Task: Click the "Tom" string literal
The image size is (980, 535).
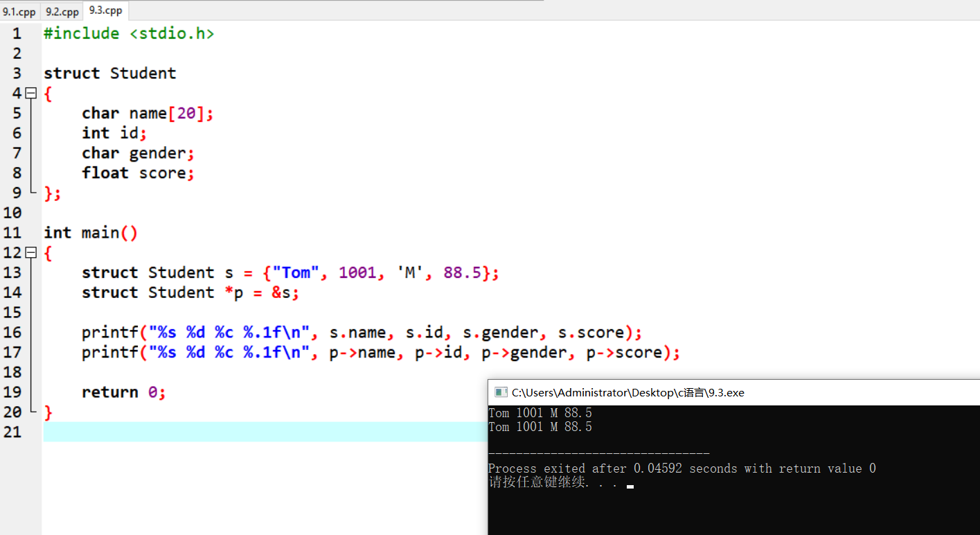Action: point(296,272)
